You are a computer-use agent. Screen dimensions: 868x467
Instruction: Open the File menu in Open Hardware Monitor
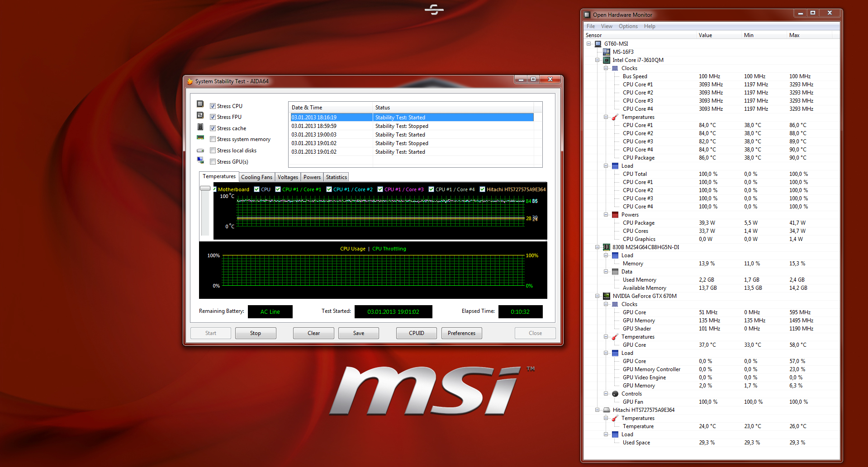point(591,26)
